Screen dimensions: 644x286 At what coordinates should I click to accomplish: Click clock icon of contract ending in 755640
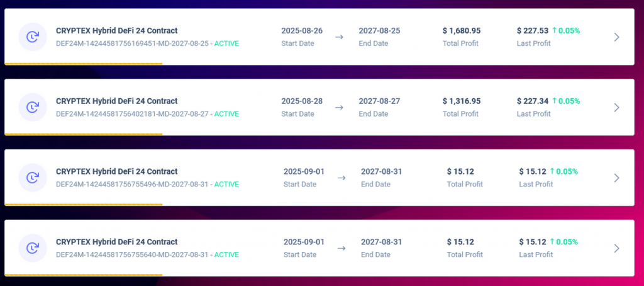tap(31, 248)
